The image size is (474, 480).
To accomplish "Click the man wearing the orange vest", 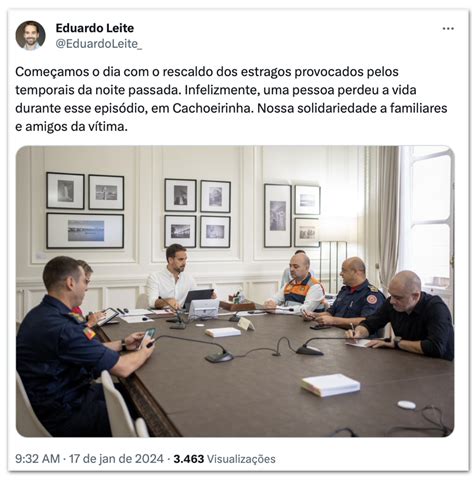I will click(x=300, y=283).
